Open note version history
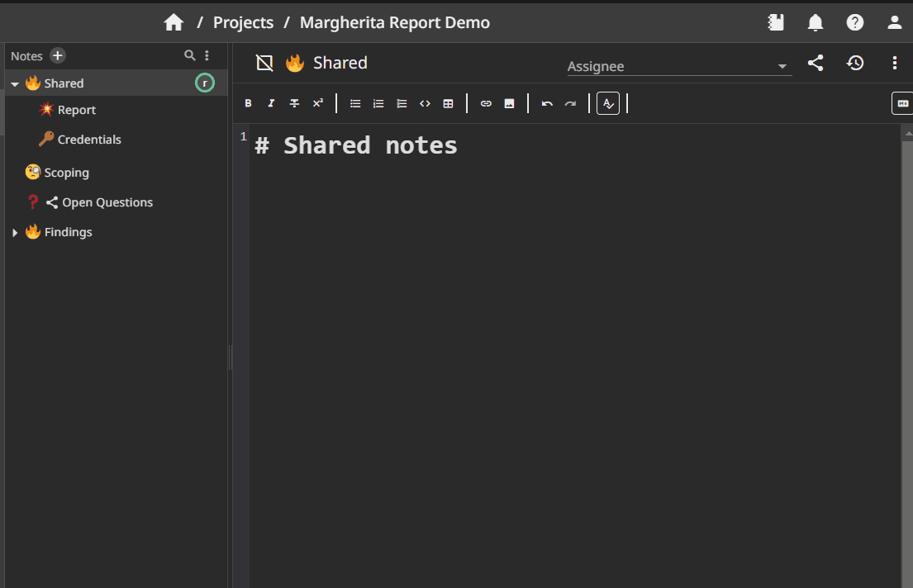 [855, 63]
